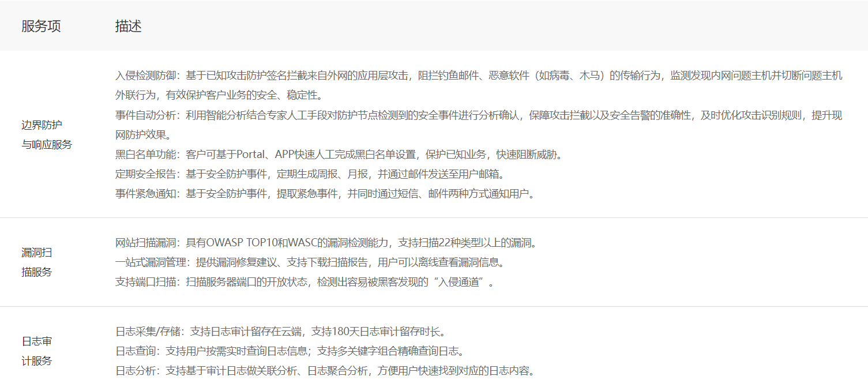Click the 一站式漏洞管理 description line

click(x=310, y=262)
